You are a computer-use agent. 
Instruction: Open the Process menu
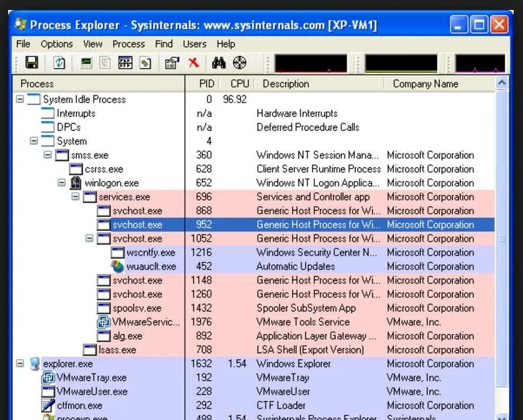coord(128,44)
